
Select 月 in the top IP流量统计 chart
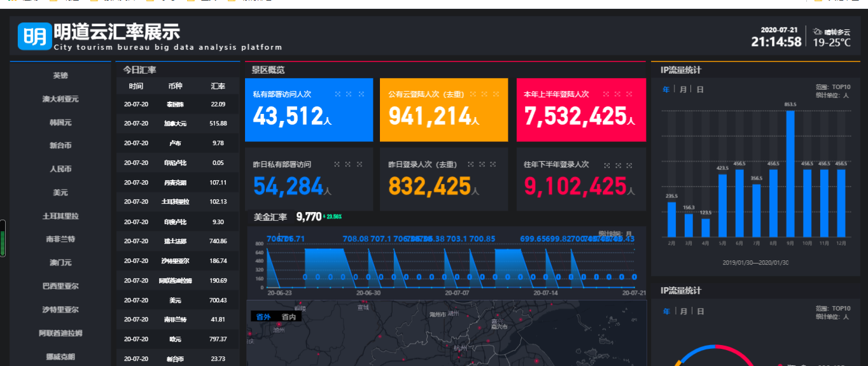[683, 90]
